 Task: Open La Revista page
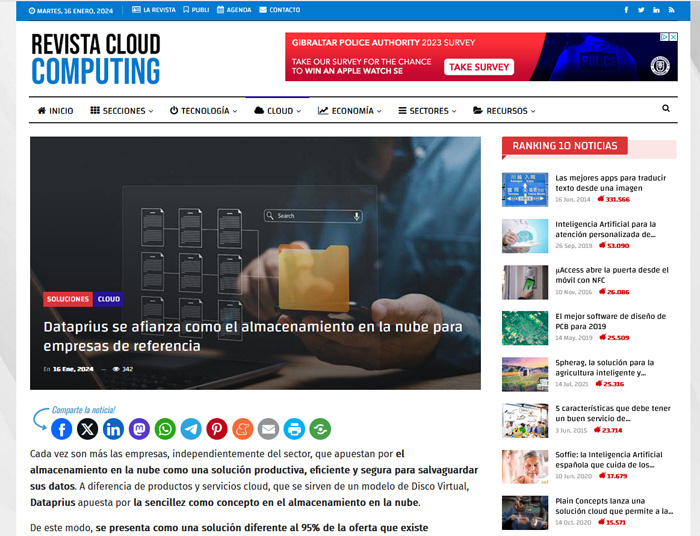[154, 10]
